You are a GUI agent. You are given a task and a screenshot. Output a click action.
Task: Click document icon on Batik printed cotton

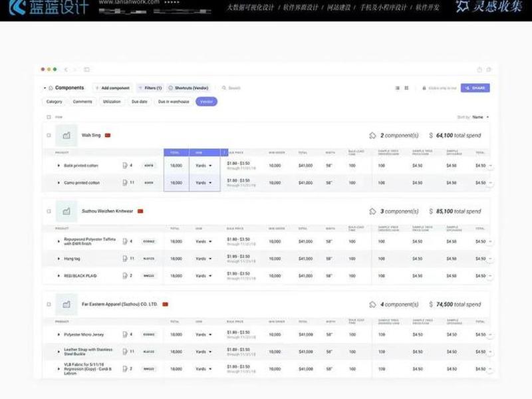pos(125,166)
